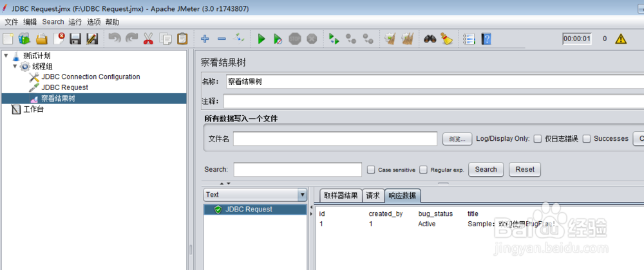
Task: Collapse the 测试计划 tree node
Action: pos(6,55)
